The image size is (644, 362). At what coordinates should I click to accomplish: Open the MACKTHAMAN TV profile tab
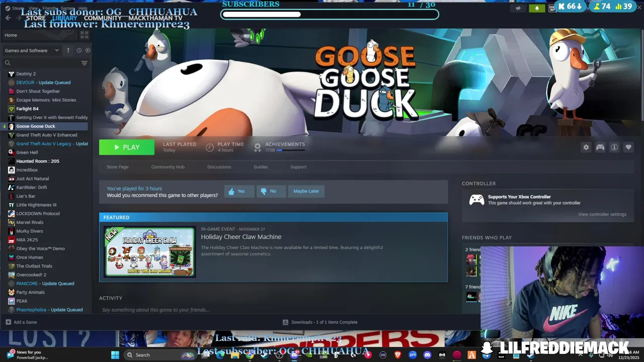155,18
